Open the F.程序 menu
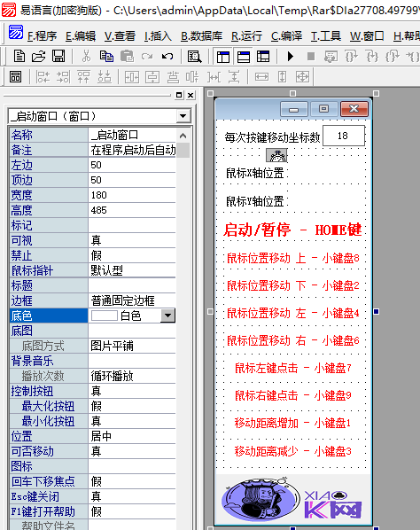This screenshot has height=530, width=420. click(42, 35)
